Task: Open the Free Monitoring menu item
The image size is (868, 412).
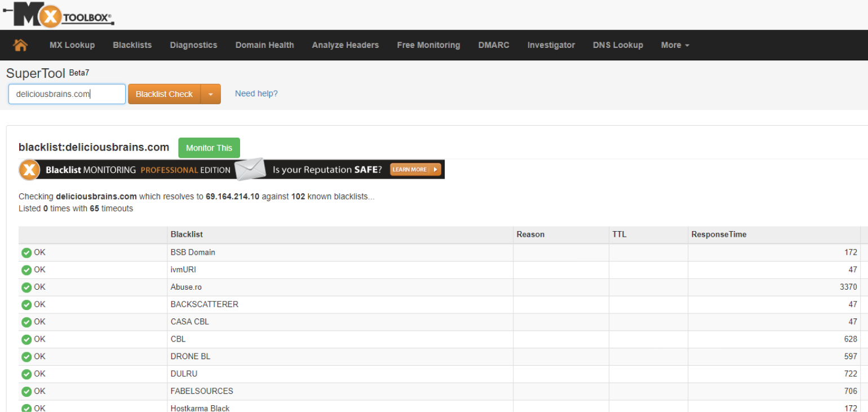Action: tap(428, 45)
